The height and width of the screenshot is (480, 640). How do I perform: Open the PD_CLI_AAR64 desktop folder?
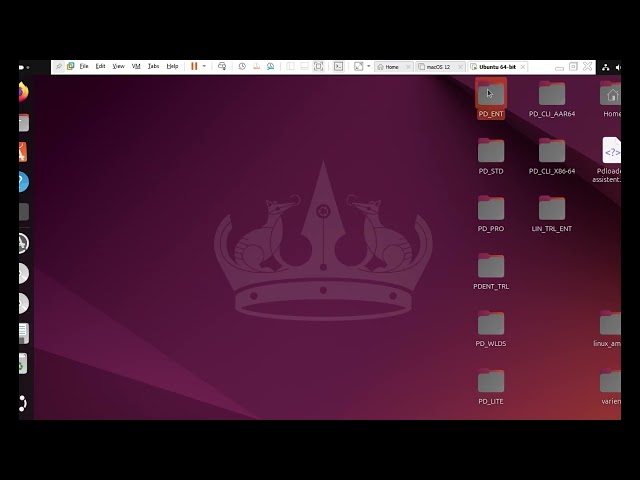[552, 99]
